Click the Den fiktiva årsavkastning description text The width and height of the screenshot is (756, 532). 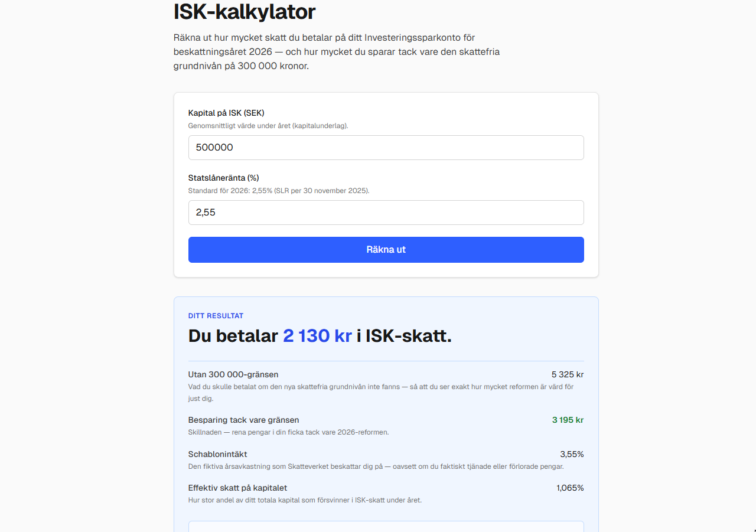click(x=376, y=466)
